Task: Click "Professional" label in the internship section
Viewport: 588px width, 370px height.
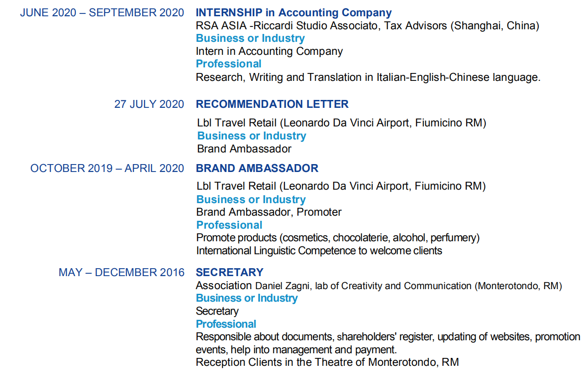Action: [228, 64]
